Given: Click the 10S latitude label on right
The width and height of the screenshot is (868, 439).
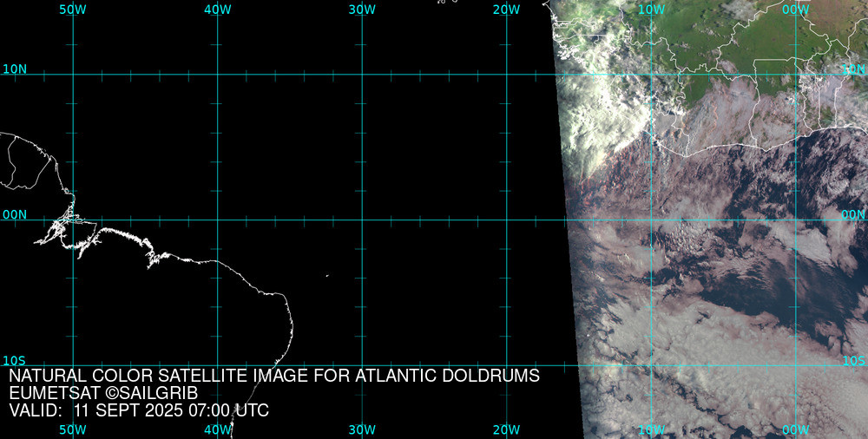Looking at the screenshot, I should (853, 360).
